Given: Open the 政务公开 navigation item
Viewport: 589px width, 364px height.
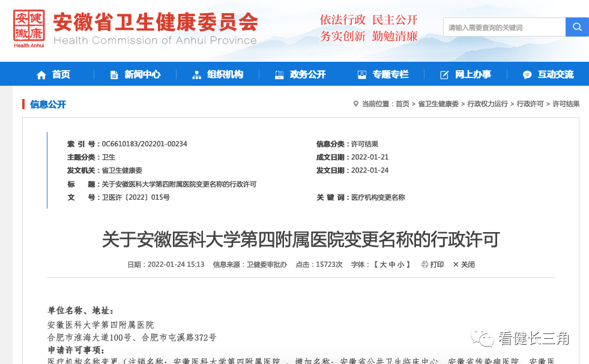Looking at the screenshot, I should click(x=307, y=74).
